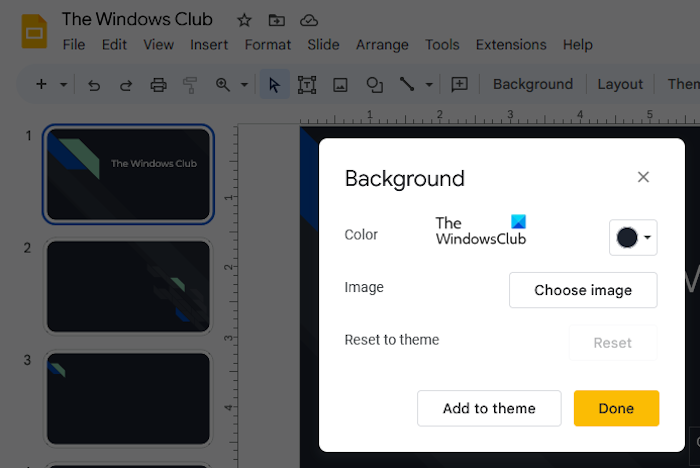This screenshot has height=468, width=700.
Task: Expand the new slide layout dropdown arrow
Action: point(63,84)
